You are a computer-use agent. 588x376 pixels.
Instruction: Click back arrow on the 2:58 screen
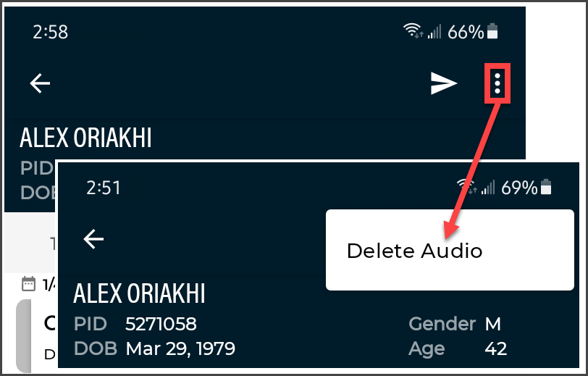(x=40, y=83)
